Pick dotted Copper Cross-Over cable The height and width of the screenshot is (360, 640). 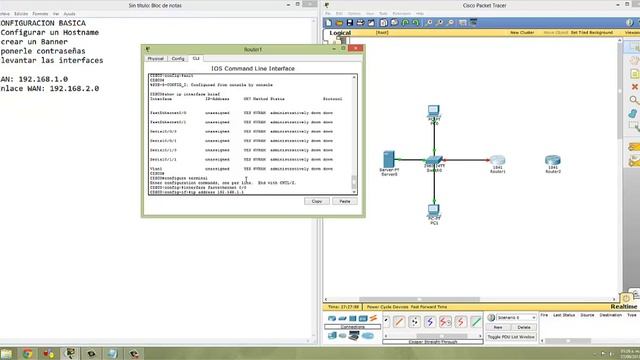pyautogui.click(x=414, y=322)
